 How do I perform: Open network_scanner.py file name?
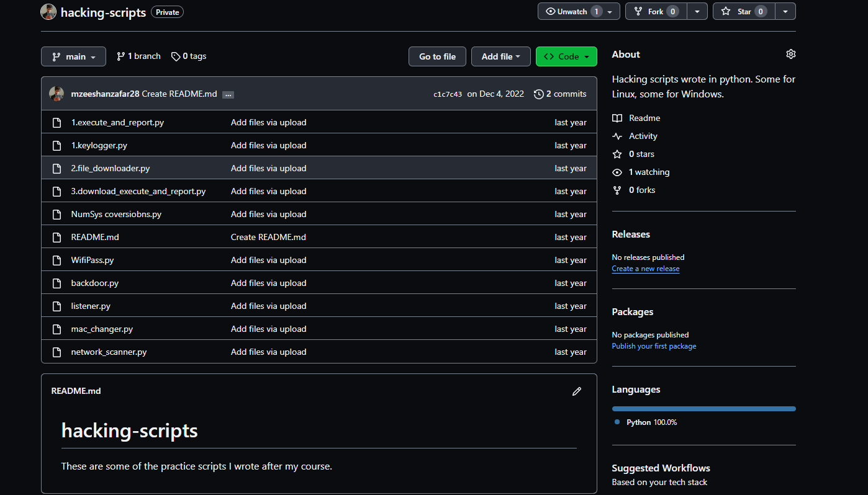109,352
